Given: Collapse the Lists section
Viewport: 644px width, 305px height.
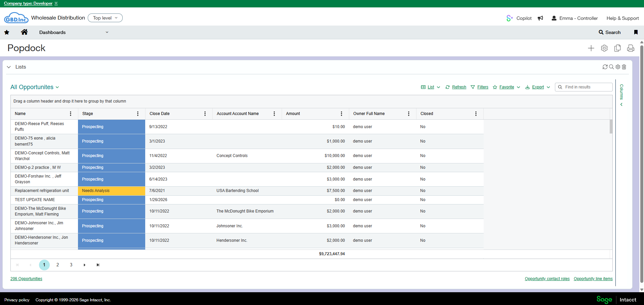Looking at the screenshot, I should tap(9, 67).
